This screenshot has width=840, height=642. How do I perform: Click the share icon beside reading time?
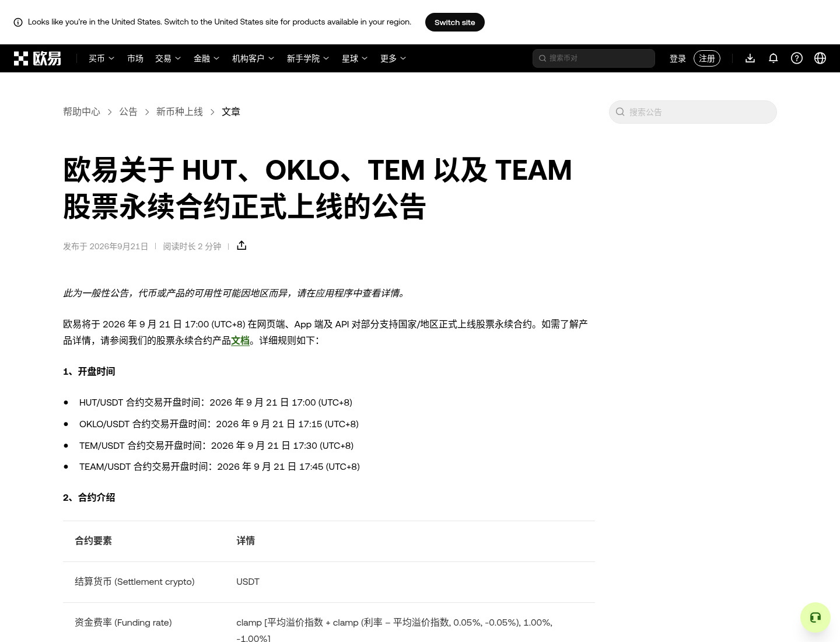point(242,246)
